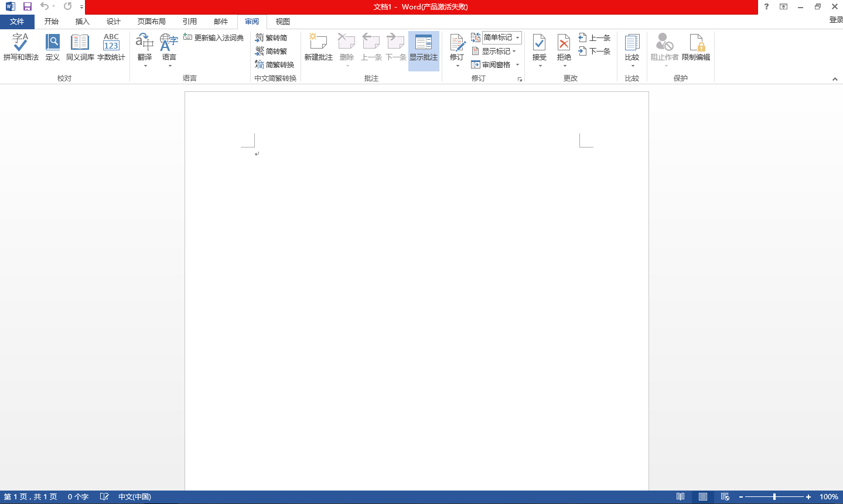Viewport: 843px width, 504px height.
Task: Go to previous comment 上一条 in 批注 group
Action: coord(371,47)
